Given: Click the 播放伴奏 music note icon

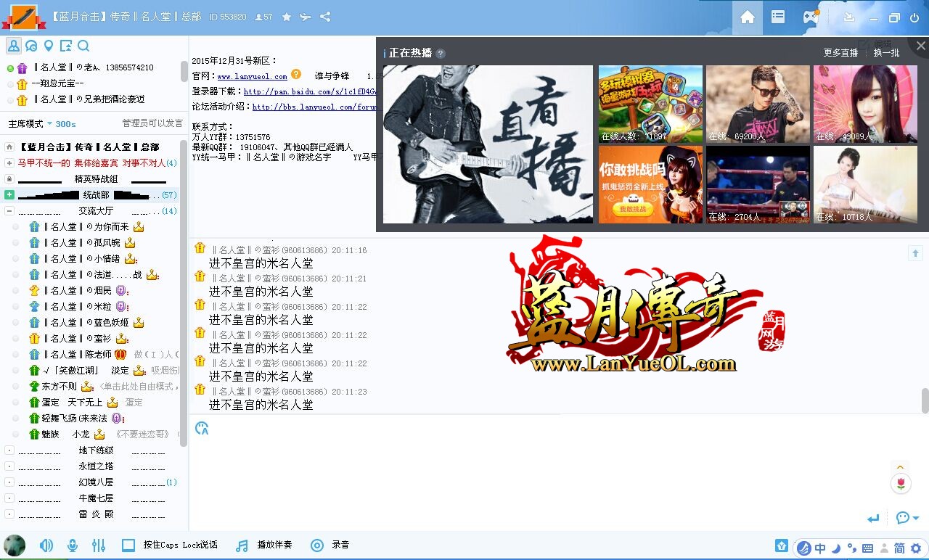Looking at the screenshot, I should point(242,545).
